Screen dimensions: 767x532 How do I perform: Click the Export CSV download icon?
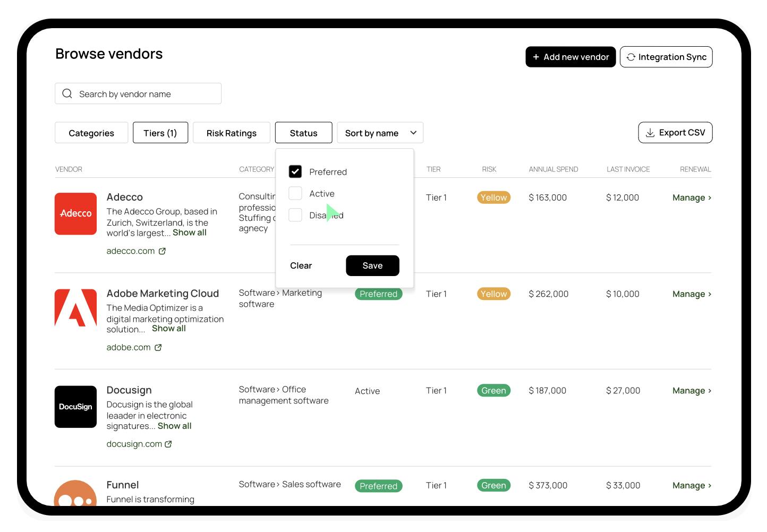tap(650, 133)
